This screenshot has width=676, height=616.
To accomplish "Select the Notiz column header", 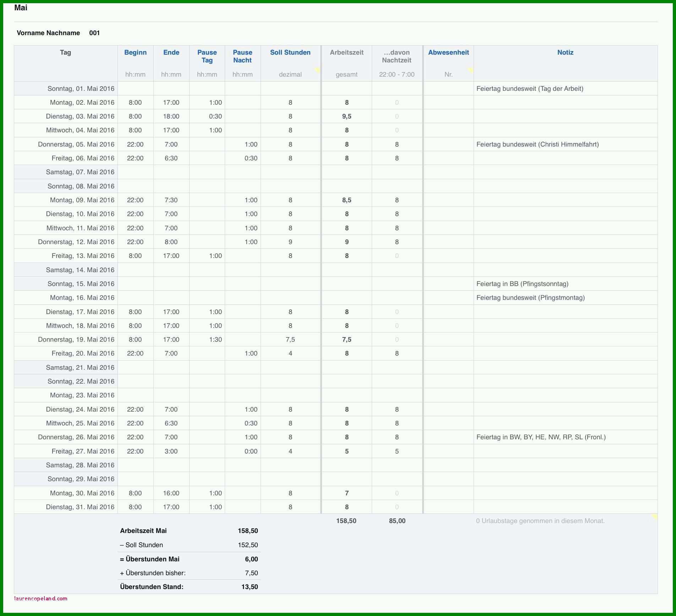I will (x=565, y=53).
